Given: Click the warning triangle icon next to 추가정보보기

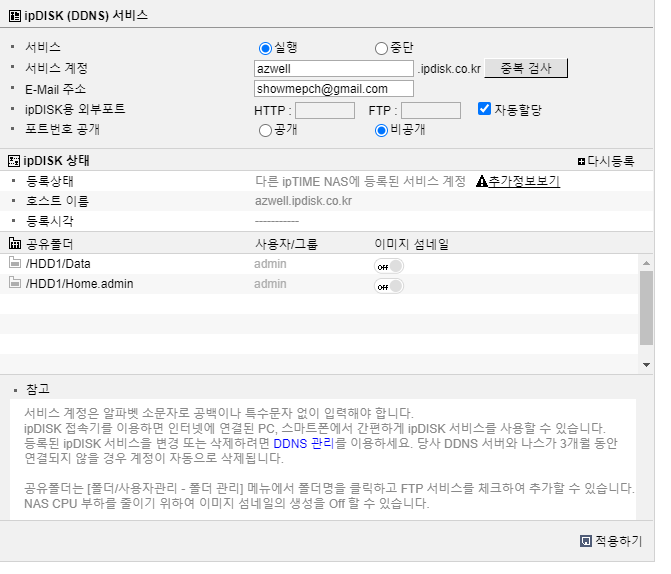Looking at the screenshot, I should click(482, 181).
